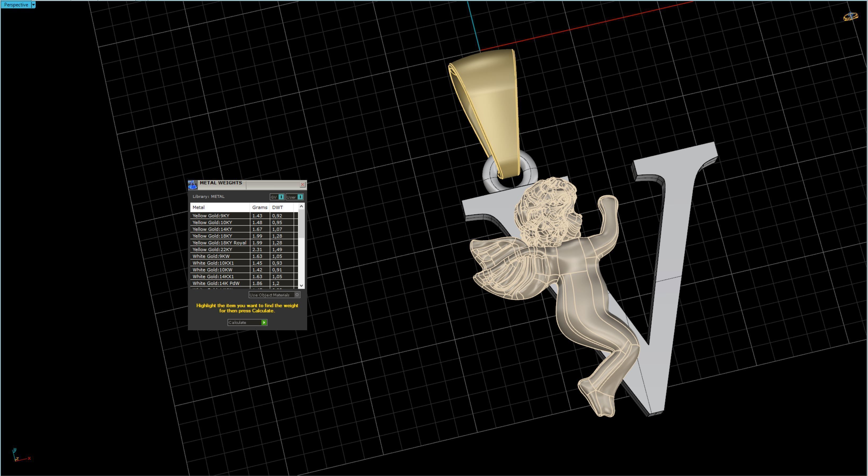Viewport: 868px width, 476px height.
Task: Click the dropdown arrow icon beside Perspective
Action: tap(33, 5)
